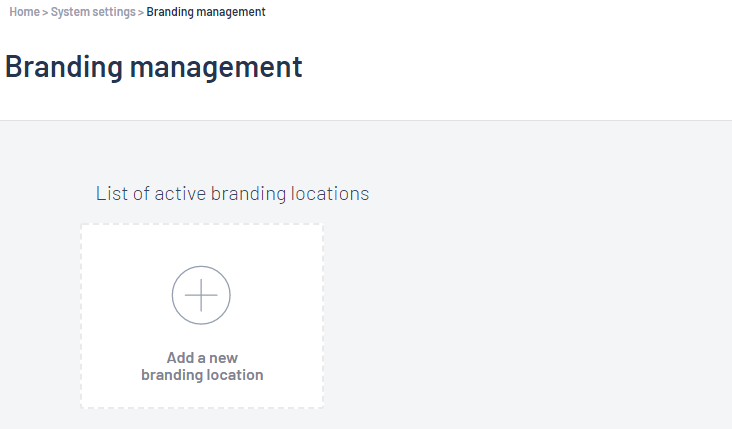Select the Branding management breadcrumb item
The height and width of the screenshot is (429, 732).
(x=206, y=12)
